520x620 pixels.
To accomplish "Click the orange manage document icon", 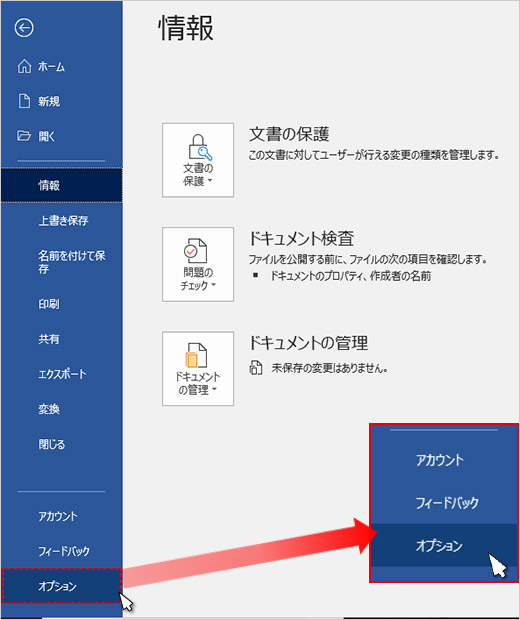I will pyautogui.click(x=196, y=355).
